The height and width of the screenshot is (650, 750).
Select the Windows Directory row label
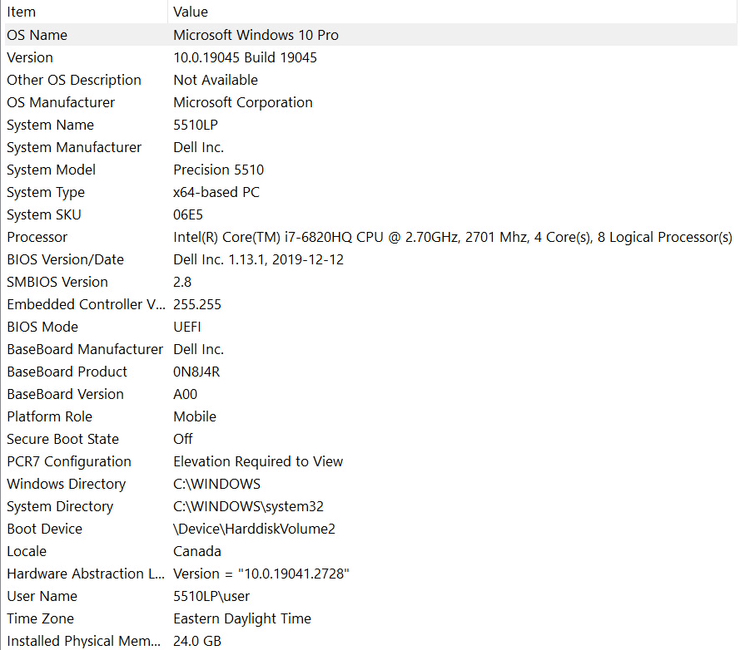pos(66,485)
